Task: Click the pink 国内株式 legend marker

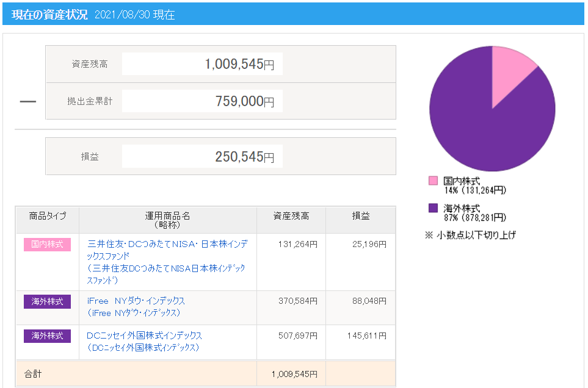Action: click(435, 181)
